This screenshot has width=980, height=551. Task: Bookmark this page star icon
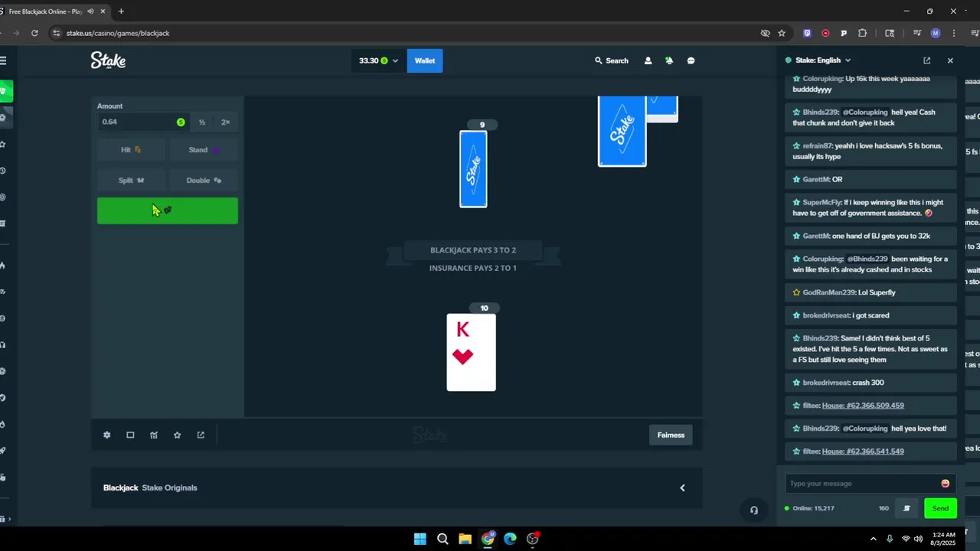(782, 33)
